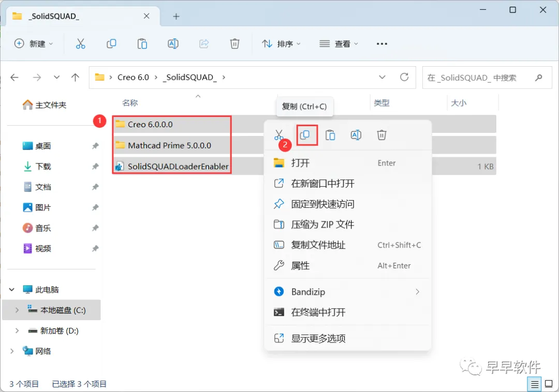Choose 属性 in the context menu
559x392 pixels.
348,266
